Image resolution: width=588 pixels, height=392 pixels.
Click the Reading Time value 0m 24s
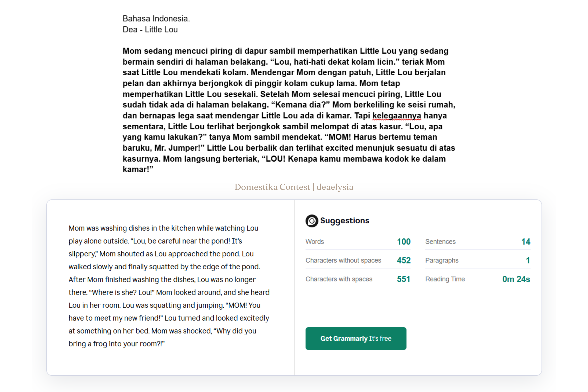[516, 279]
